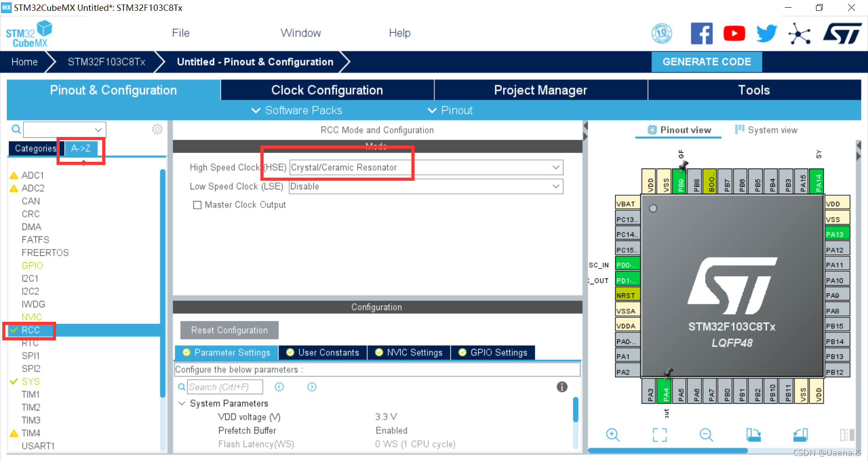
Task: Go to next parameter search result
Action: click(312, 387)
